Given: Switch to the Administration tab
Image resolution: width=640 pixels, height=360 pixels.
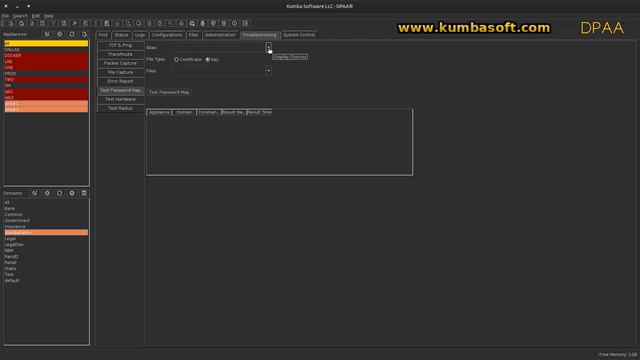Looking at the screenshot, I should (x=220, y=35).
